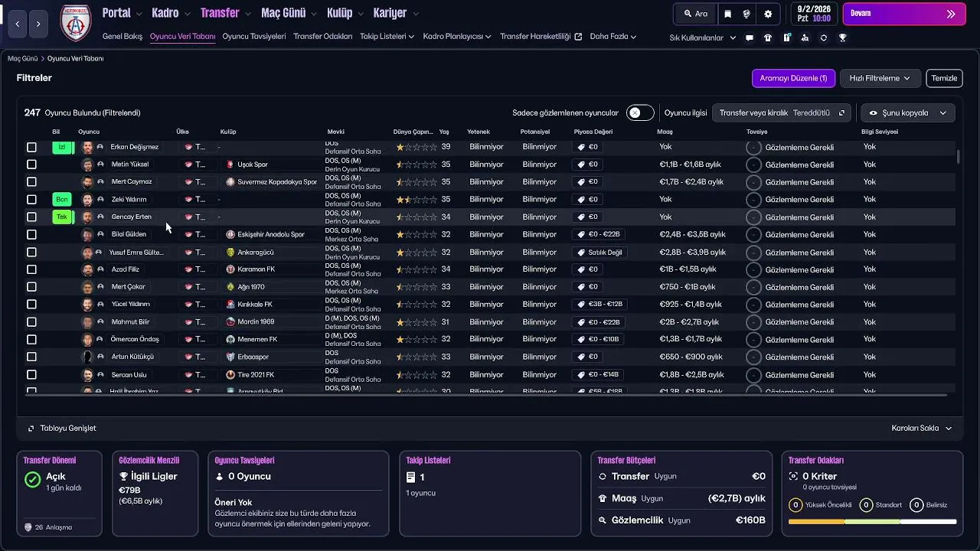Click the Devam continue button
Viewport: 980px width, 551px height.
(904, 14)
